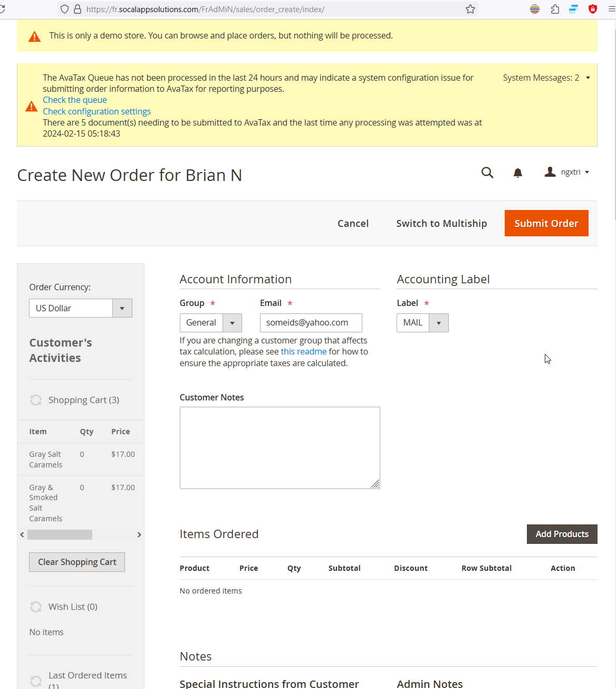The image size is (616, 689).
Task: Open the Accounting Label dropdown
Action: (x=422, y=323)
